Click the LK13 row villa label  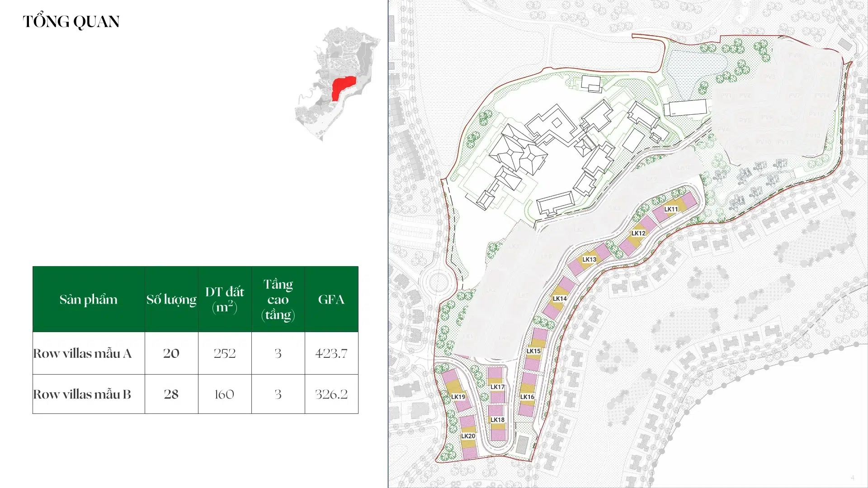(x=589, y=259)
